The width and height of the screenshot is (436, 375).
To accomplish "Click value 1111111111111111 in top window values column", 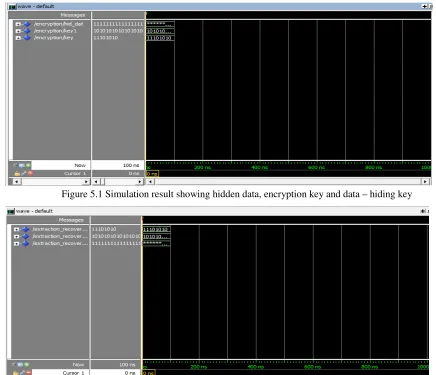I will (x=118, y=24).
